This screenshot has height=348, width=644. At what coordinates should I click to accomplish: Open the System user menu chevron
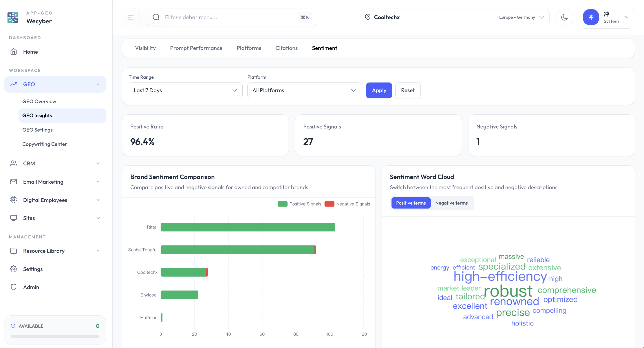click(627, 17)
